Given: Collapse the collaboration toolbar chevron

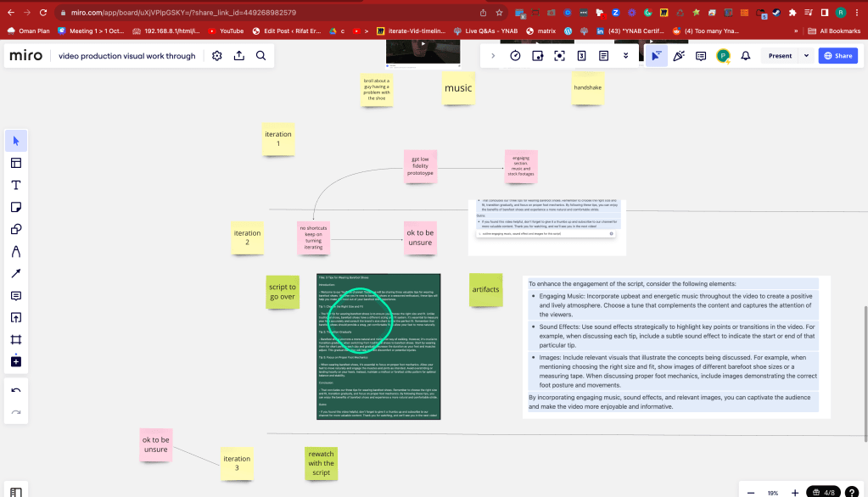Looking at the screenshot, I should 493,56.
